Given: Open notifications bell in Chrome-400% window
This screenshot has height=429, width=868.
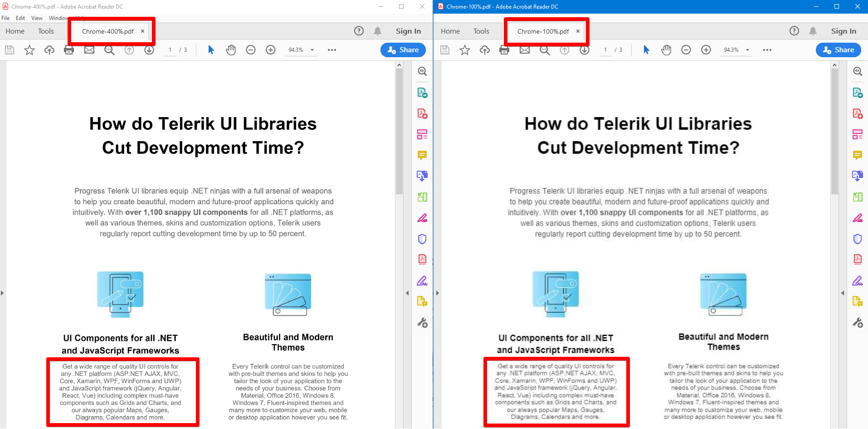Looking at the screenshot, I should point(377,31).
